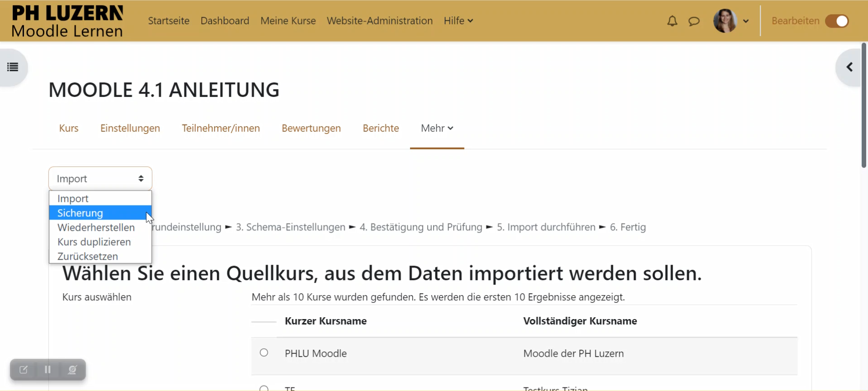Open the Import select box
The image size is (868, 391).
coord(100,179)
